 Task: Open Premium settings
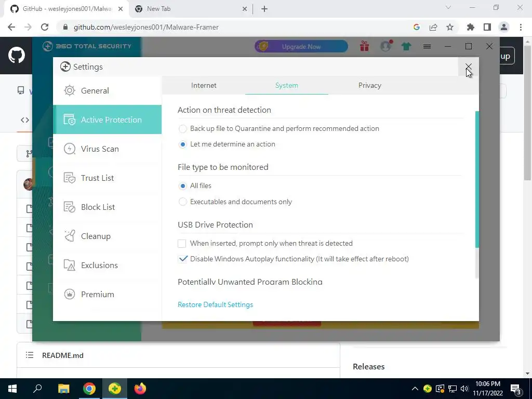click(x=107, y=294)
